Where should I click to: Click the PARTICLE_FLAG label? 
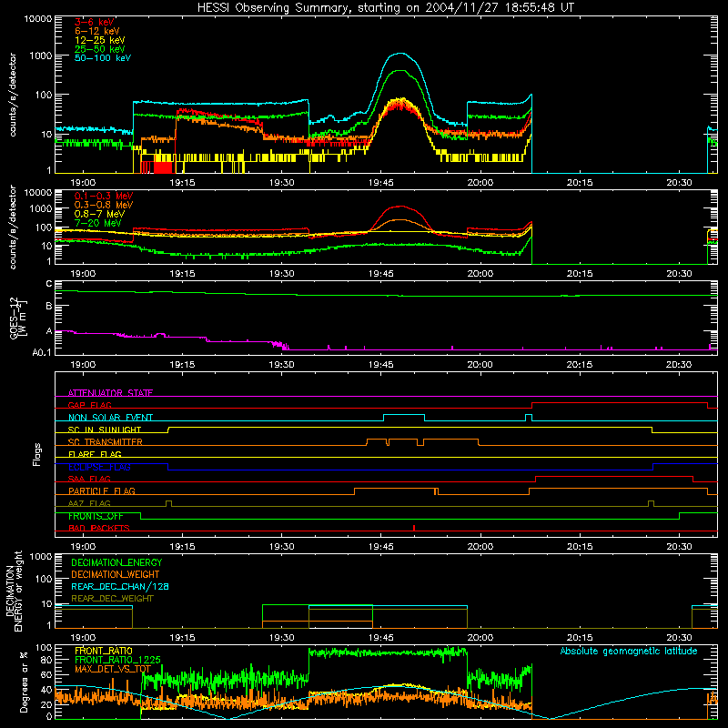(102, 490)
